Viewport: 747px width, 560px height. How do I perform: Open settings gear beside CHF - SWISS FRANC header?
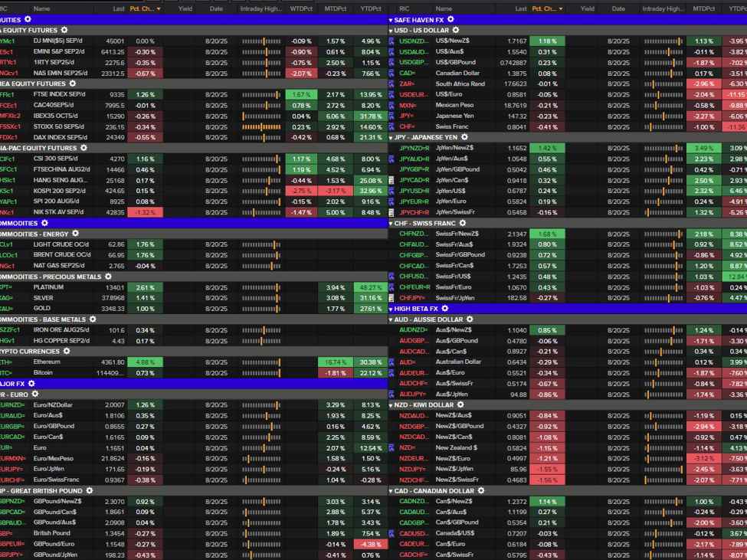463,223
